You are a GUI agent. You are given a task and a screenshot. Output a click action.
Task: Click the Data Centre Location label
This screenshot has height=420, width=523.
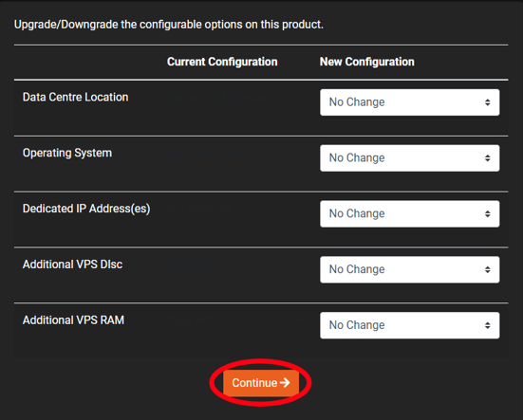click(75, 97)
